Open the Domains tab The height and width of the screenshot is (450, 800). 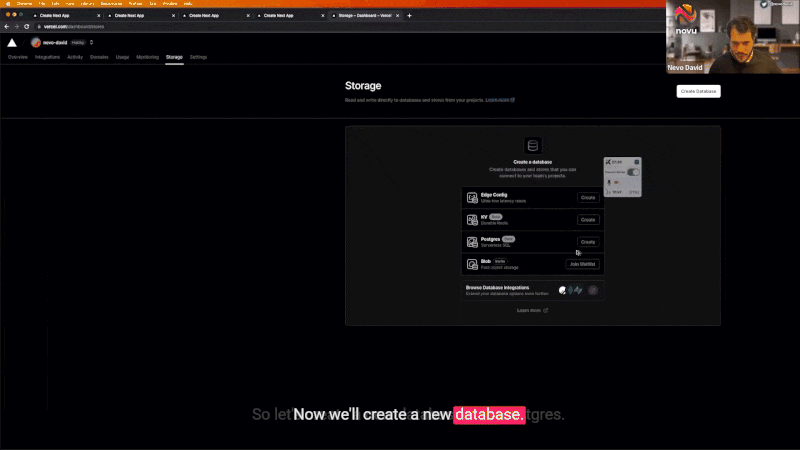click(99, 57)
